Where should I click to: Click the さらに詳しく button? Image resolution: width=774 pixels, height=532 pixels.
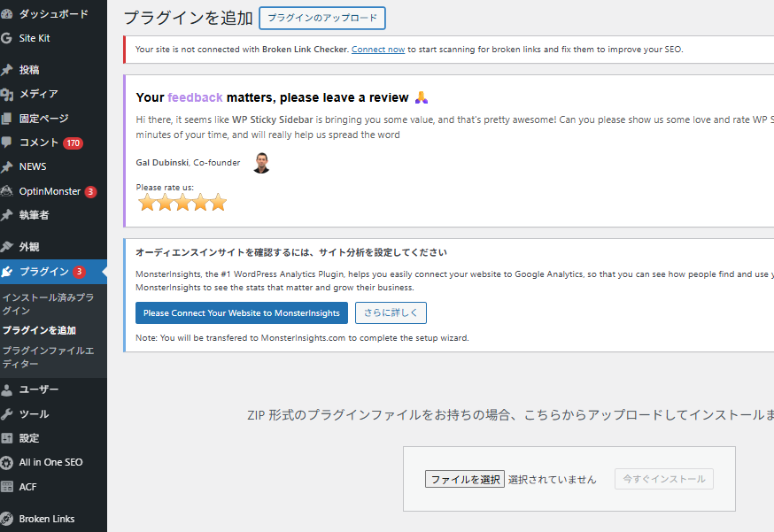[x=391, y=313]
